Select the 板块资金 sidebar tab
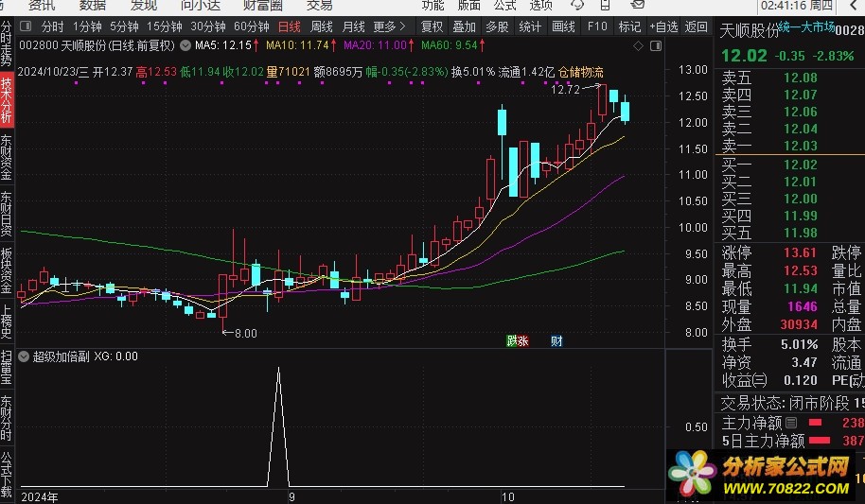 pyautogui.click(x=6, y=270)
